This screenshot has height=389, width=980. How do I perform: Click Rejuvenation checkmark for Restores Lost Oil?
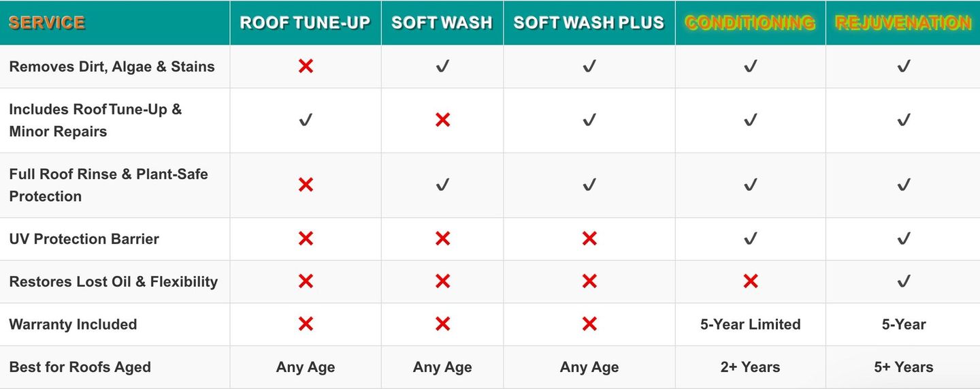(904, 281)
